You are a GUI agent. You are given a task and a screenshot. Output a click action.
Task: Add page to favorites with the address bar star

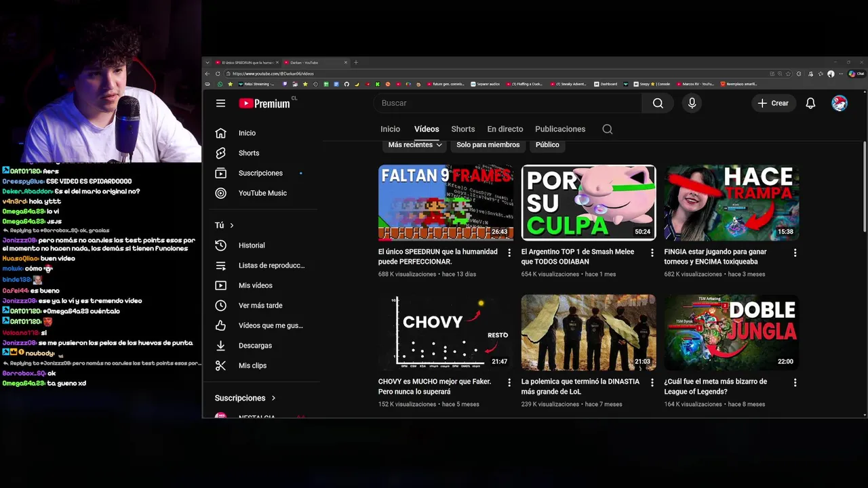788,73
